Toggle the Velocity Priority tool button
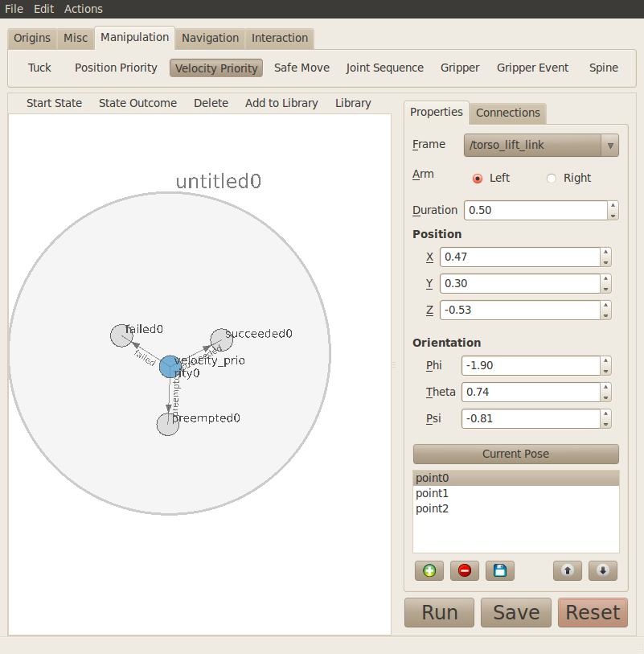Image resolution: width=644 pixels, height=654 pixels. click(x=216, y=68)
